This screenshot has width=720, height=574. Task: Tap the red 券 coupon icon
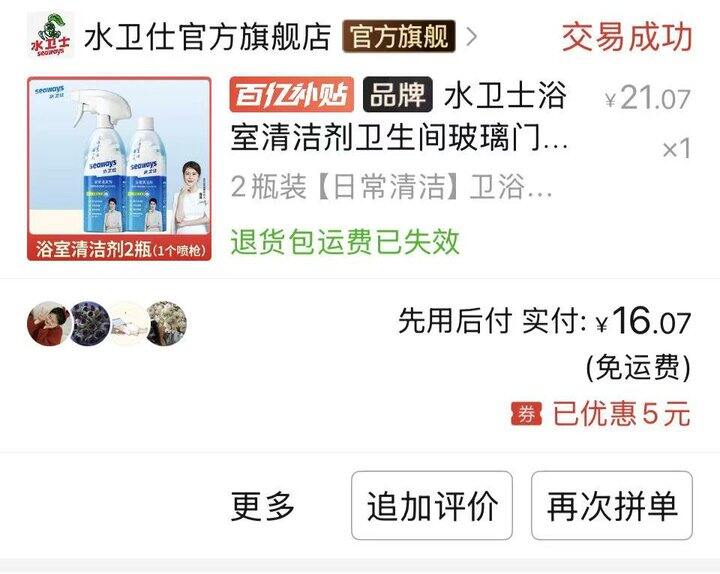point(526,414)
